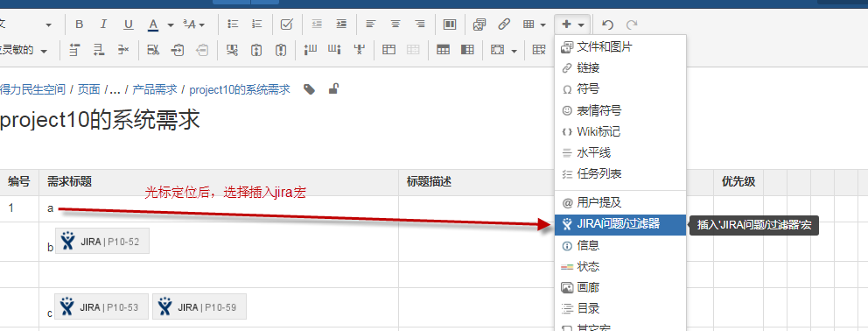Redo the last edit
The height and width of the screenshot is (331, 868).
tap(632, 25)
